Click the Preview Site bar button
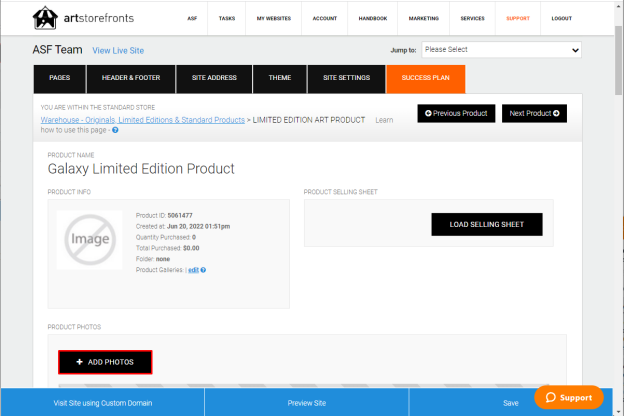Viewport: 624px width, 416px height. pos(307,403)
